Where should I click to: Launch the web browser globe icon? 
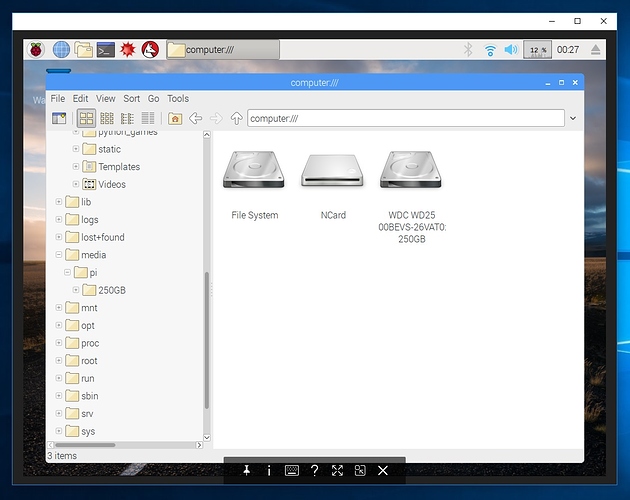[61, 50]
